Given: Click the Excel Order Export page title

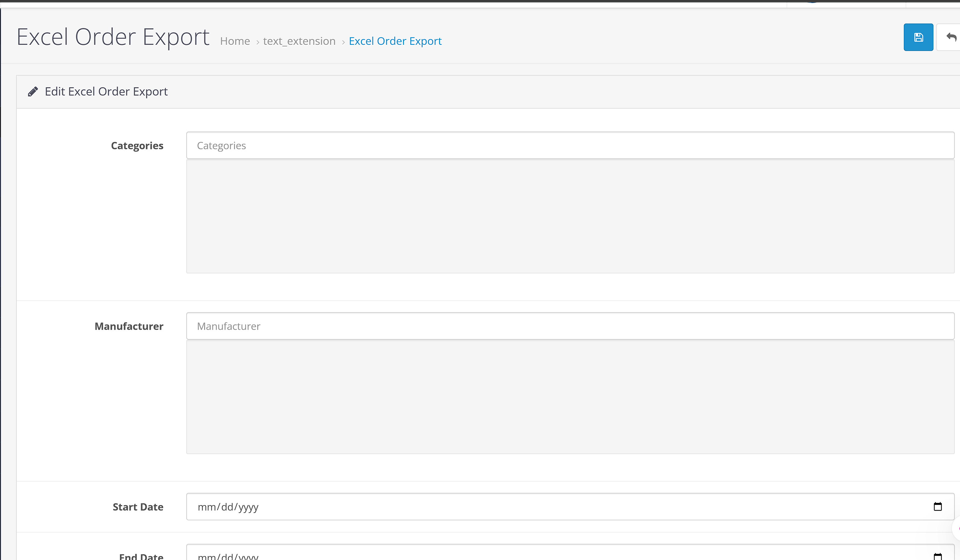Looking at the screenshot, I should [x=113, y=37].
